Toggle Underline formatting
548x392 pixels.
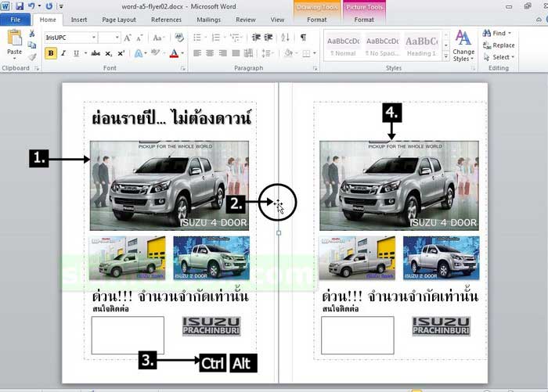pos(76,53)
